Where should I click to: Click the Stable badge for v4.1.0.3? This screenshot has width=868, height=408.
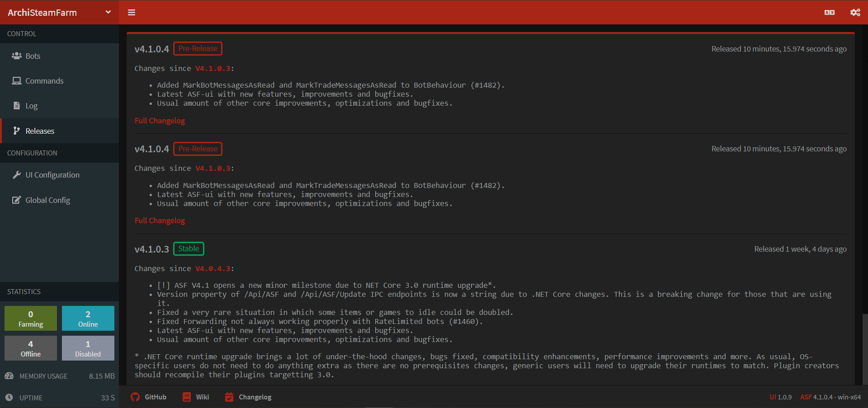189,249
